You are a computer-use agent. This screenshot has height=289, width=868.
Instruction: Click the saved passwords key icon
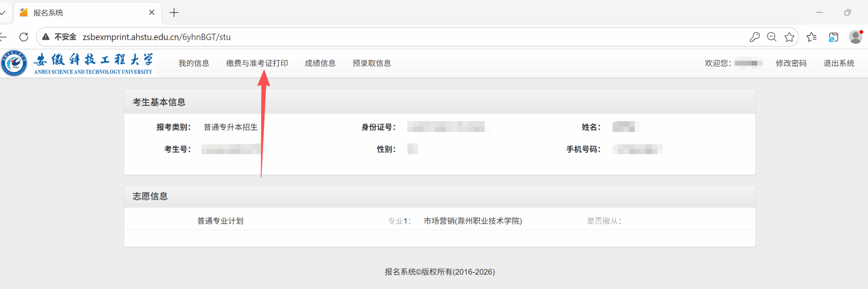(x=754, y=37)
